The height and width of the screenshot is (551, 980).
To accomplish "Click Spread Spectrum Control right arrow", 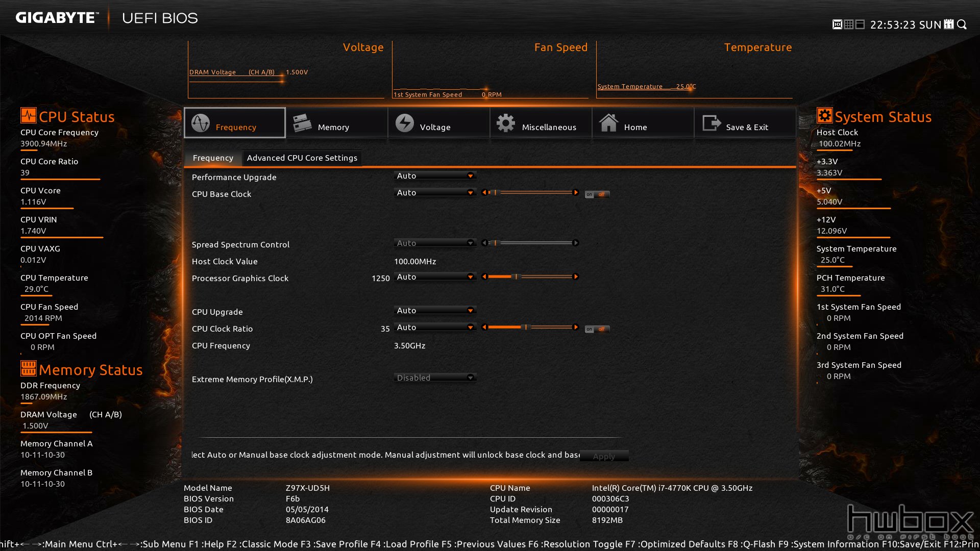I will coord(576,243).
